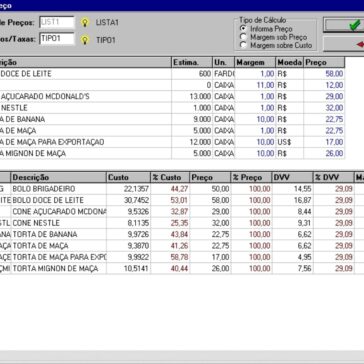Click the price cell 50,00 in bottom table
This screenshot has height=364, width=364.
[x=210, y=189]
